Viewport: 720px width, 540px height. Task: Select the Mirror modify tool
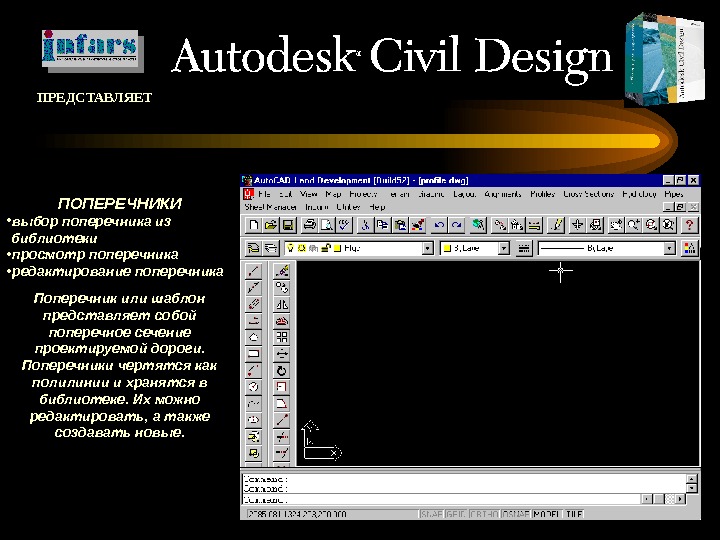281,304
